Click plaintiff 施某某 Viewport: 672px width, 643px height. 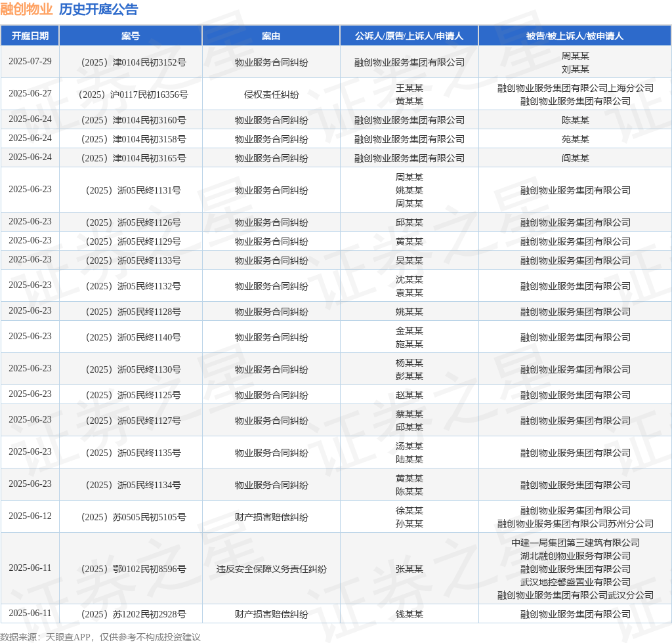coord(409,344)
